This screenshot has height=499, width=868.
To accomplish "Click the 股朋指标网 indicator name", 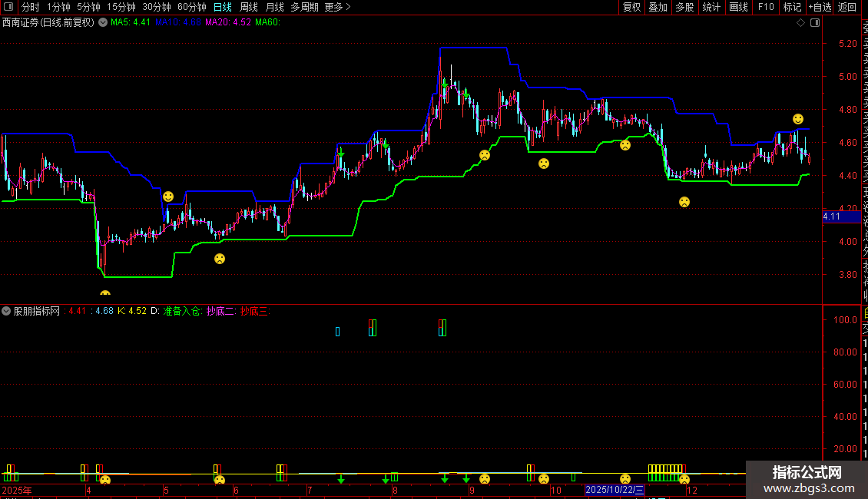I will click(x=37, y=311).
